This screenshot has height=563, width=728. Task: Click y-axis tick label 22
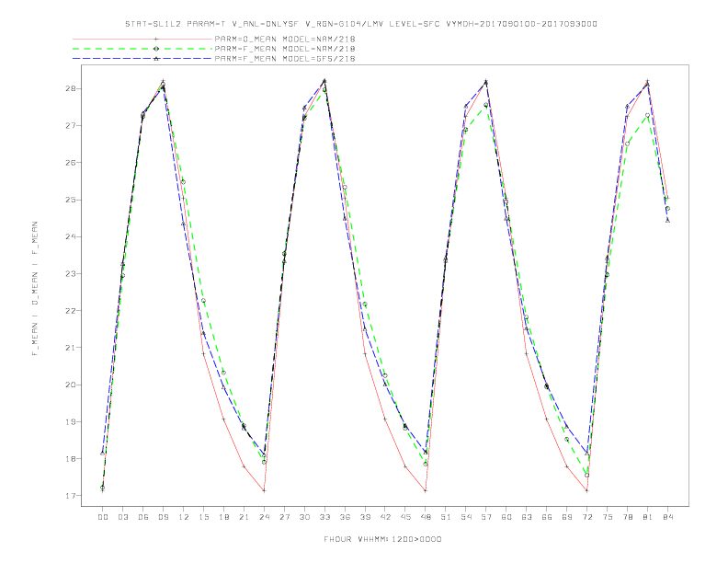point(70,311)
